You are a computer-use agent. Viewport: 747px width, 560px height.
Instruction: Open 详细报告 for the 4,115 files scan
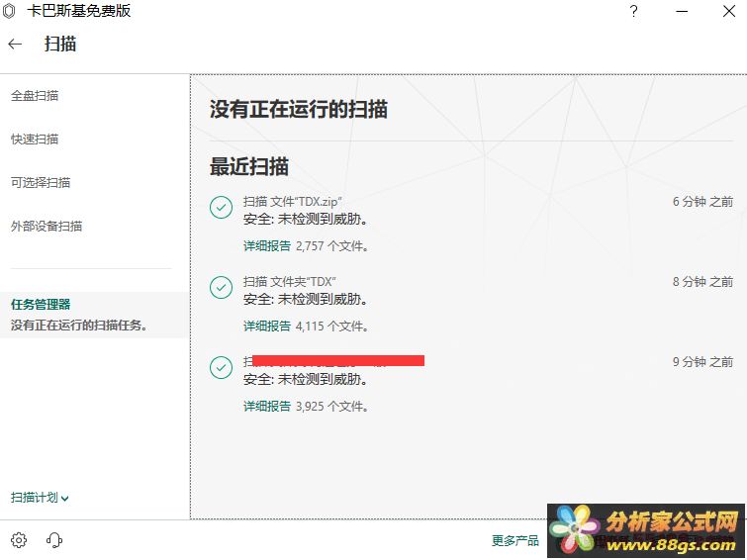[267, 326]
